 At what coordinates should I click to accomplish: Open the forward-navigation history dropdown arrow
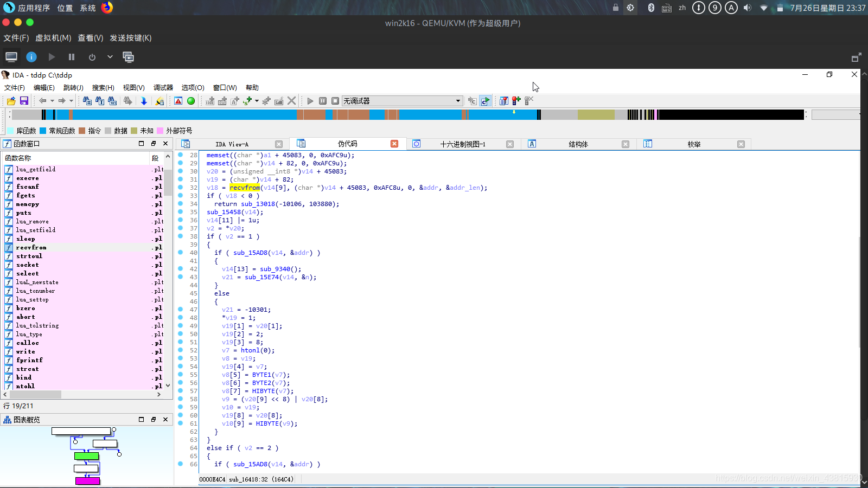pos(71,101)
